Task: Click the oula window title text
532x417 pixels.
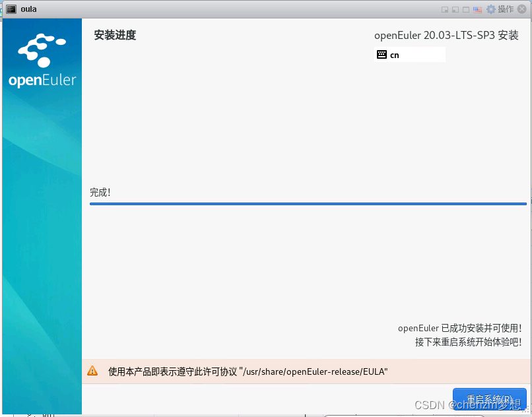Action: [x=28, y=9]
